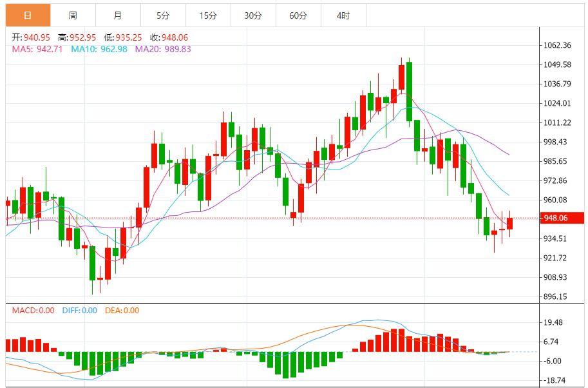Click the MA5: 942.71 indicator label
This screenshot has width=588, height=388.
click(x=37, y=49)
